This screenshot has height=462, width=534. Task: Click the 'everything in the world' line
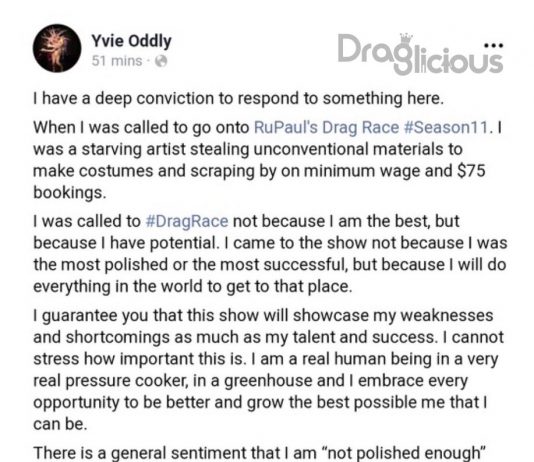[x=192, y=287]
